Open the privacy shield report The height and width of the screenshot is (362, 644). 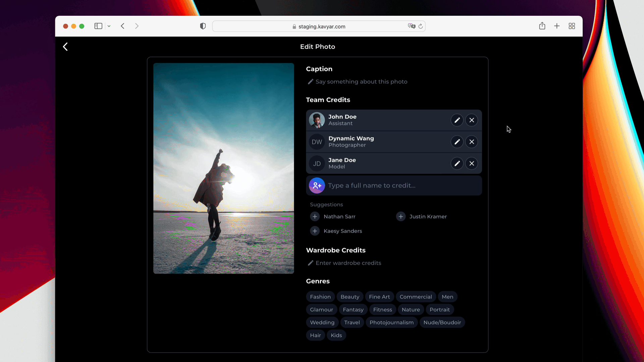click(203, 26)
